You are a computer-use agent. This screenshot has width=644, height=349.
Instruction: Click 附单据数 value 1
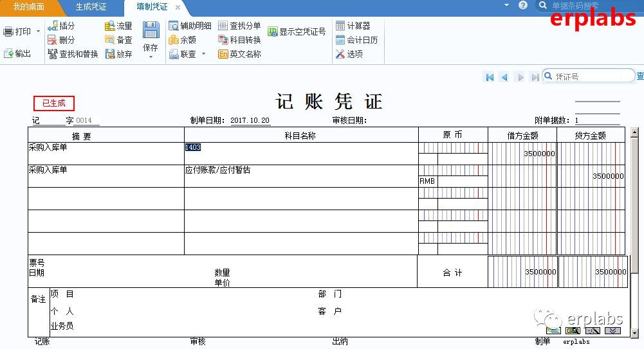tap(597, 121)
